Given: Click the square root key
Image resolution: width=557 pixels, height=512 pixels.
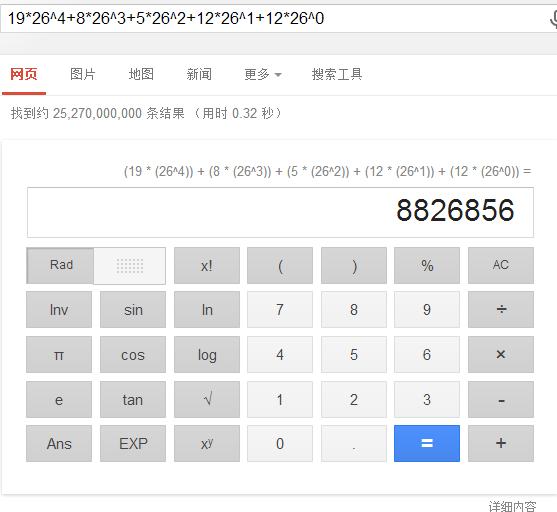Looking at the screenshot, I should [207, 399].
